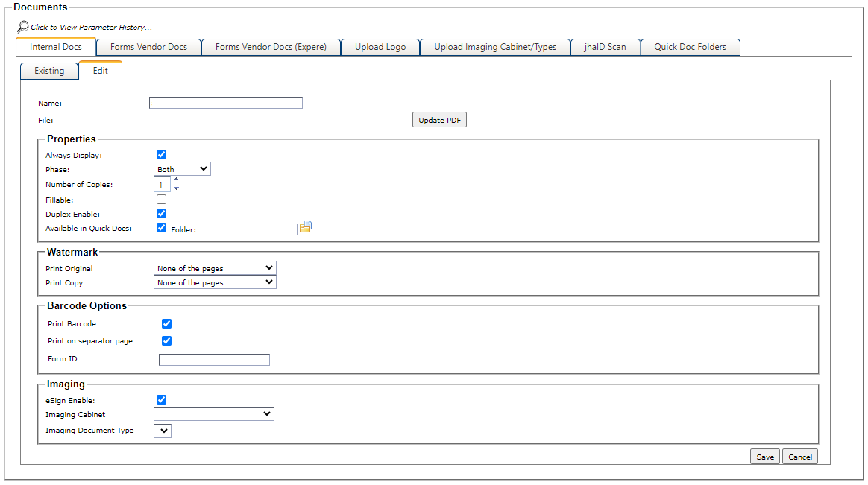The image size is (868, 485).
Task: Uncheck the Always Display checkbox
Action: click(162, 154)
